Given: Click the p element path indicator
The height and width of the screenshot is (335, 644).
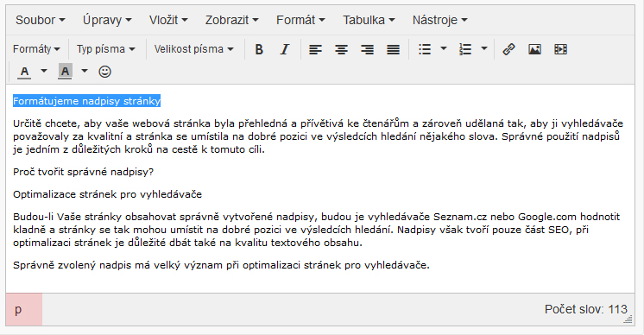Looking at the screenshot, I should coord(18,310).
